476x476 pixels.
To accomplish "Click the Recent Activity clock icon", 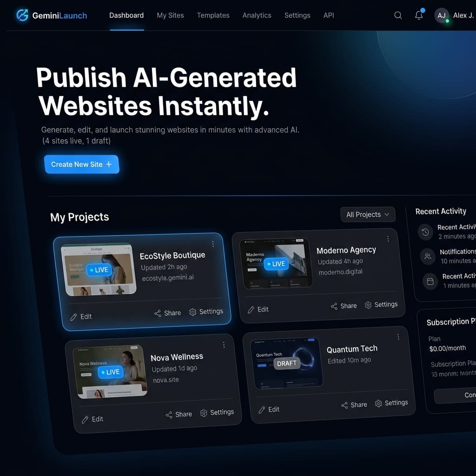I will [425, 232].
